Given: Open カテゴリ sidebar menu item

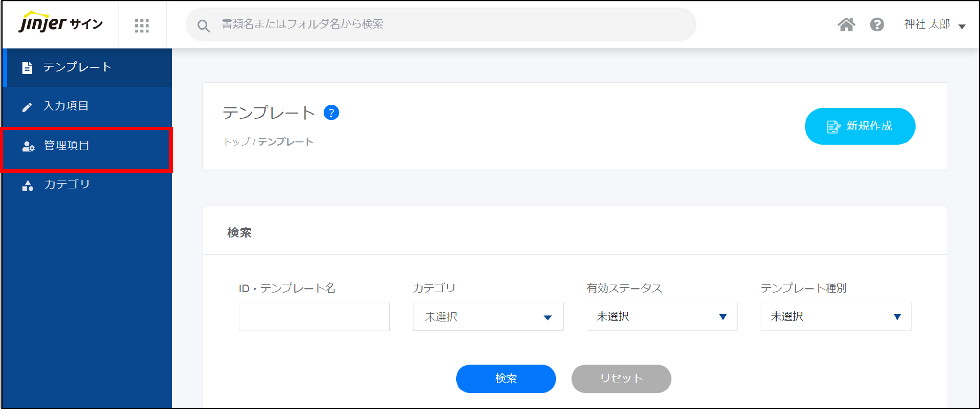Looking at the screenshot, I should tap(67, 184).
